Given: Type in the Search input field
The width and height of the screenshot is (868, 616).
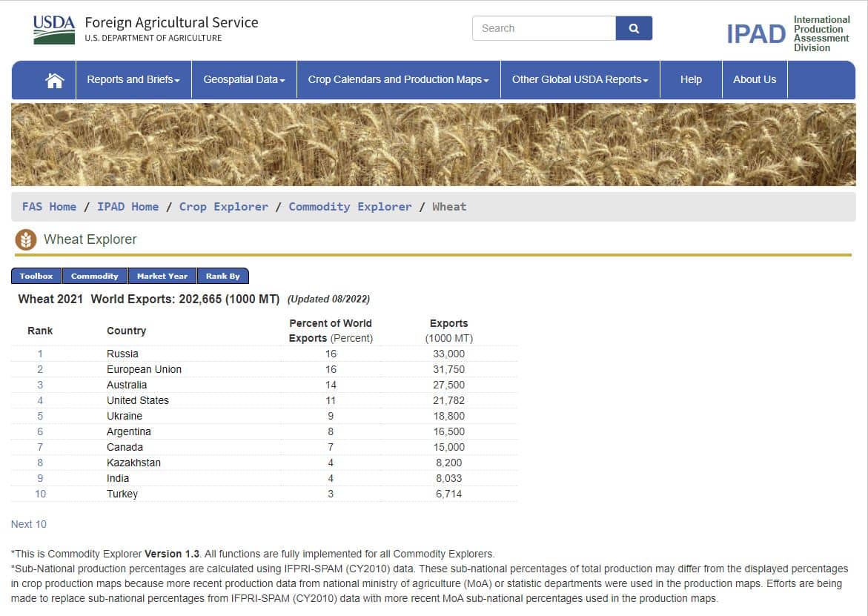Looking at the screenshot, I should (x=544, y=28).
